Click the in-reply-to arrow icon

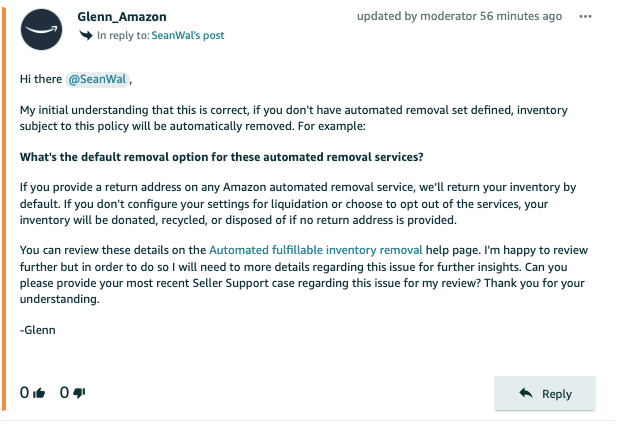tap(86, 36)
